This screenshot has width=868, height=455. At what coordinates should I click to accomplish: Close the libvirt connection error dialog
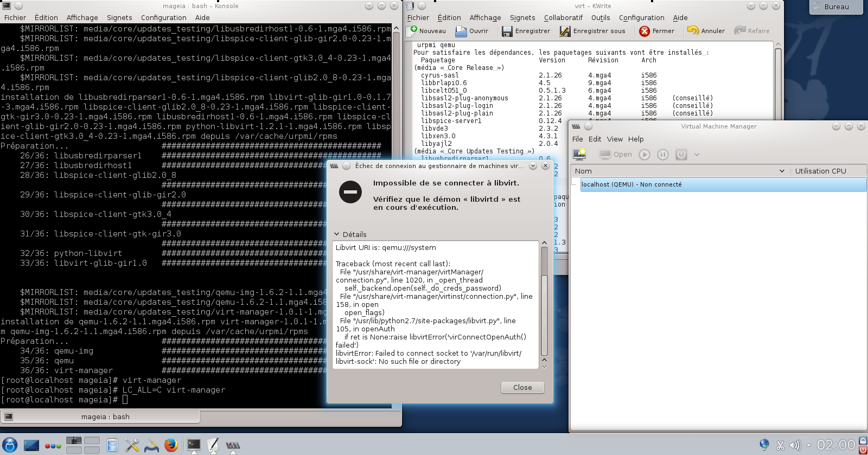[522, 387]
